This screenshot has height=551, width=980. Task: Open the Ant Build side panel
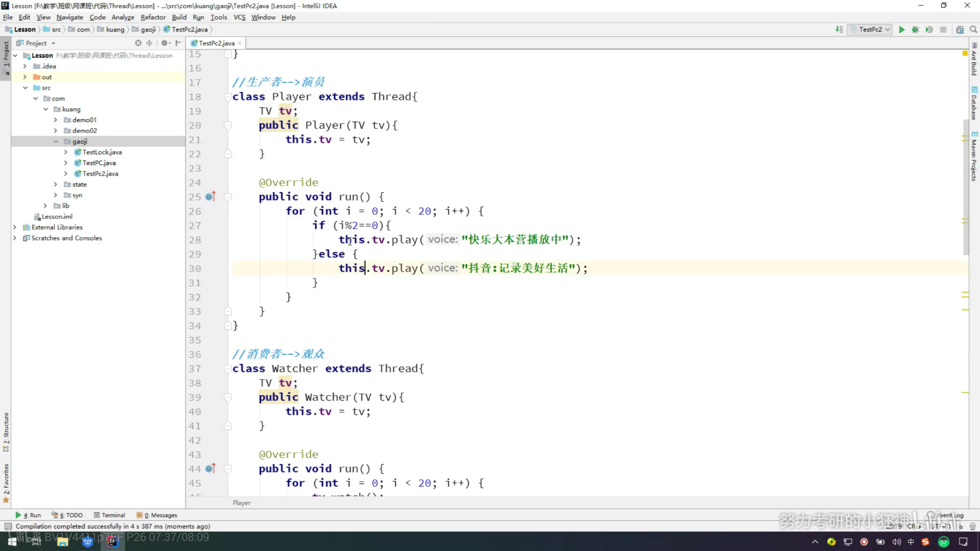974,59
